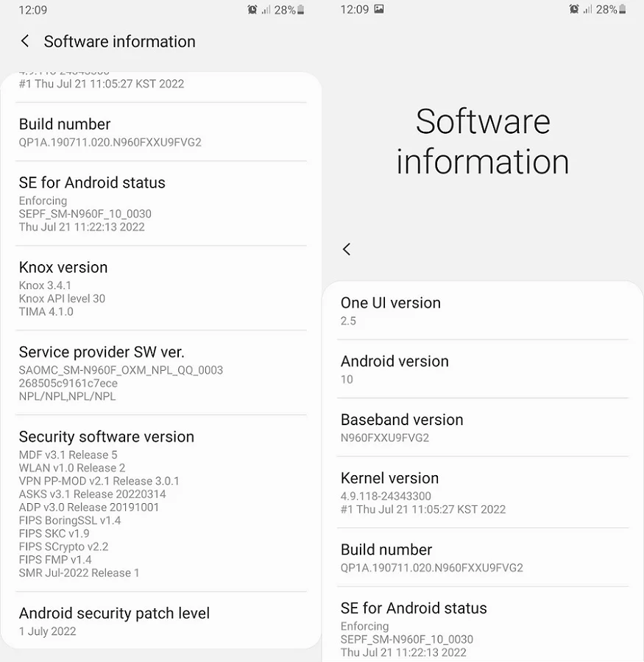644x662 pixels.
Task: Tap the battery icon in left status bar
Action: (x=300, y=10)
